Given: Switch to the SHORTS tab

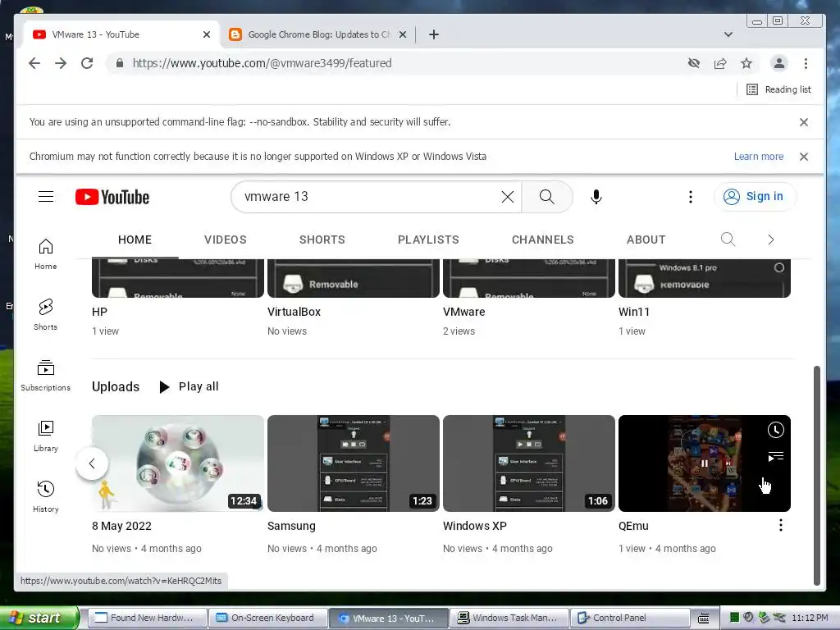Looking at the screenshot, I should (322, 240).
